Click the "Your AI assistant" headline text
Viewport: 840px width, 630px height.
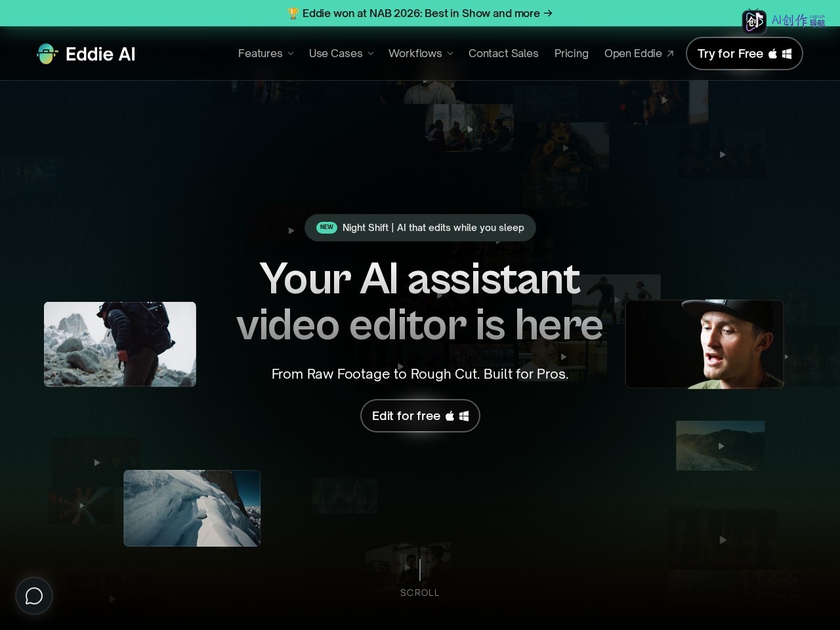click(420, 278)
